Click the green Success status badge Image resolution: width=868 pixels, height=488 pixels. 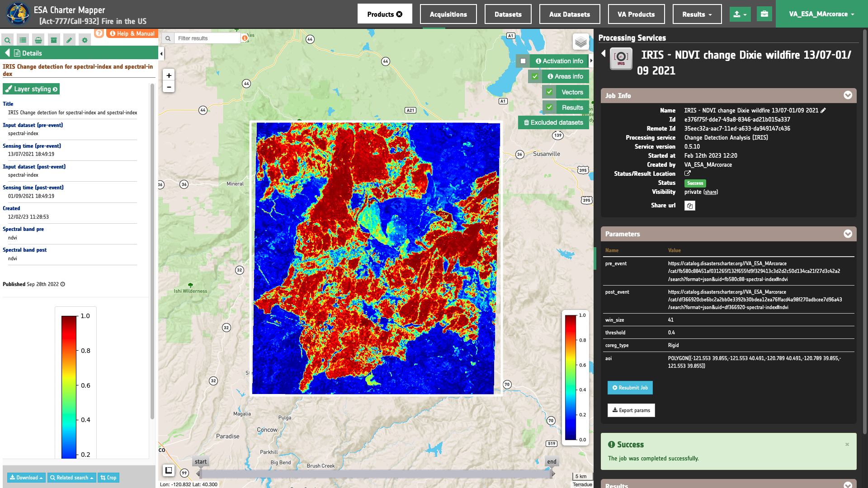click(695, 183)
